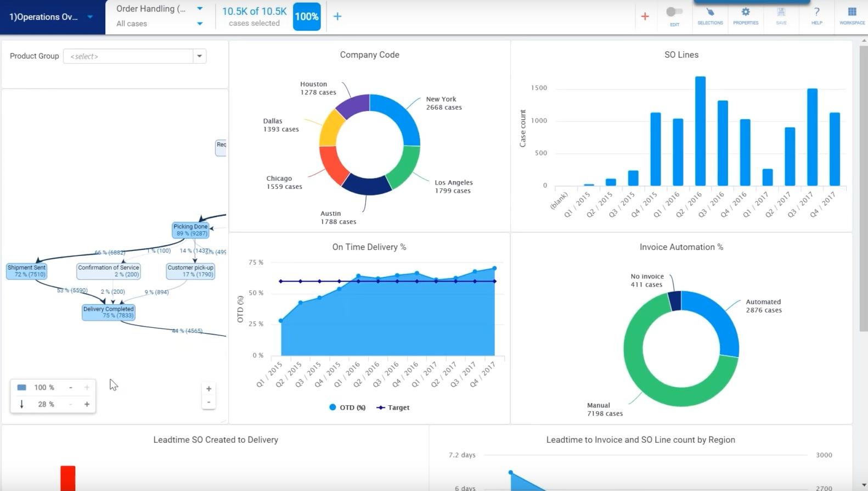Image resolution: width=868 pixels, height=491 pixels.
Task: Click the blue plus icon next to 100%
Action: (337, 16)
